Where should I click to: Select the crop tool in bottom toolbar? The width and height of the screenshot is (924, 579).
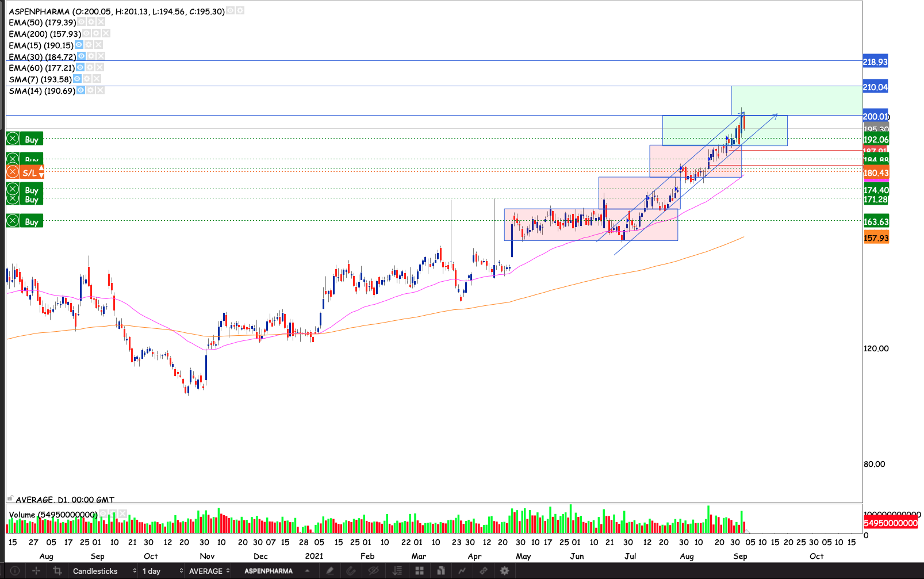point(57,571)
